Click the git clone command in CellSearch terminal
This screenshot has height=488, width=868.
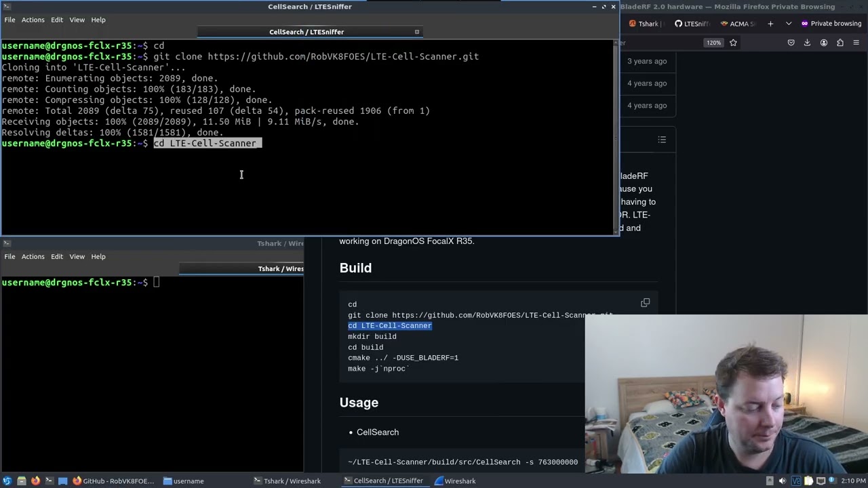[316, 57]
